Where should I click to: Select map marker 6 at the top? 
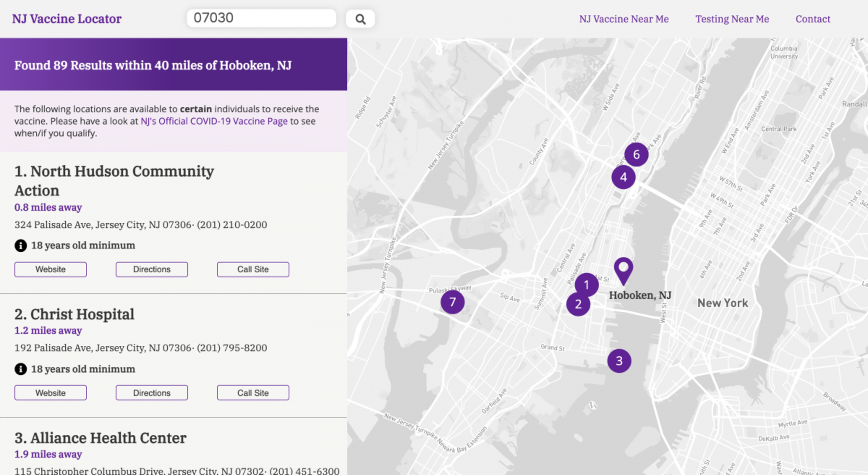pyautogui.click(x=635, y=154)
